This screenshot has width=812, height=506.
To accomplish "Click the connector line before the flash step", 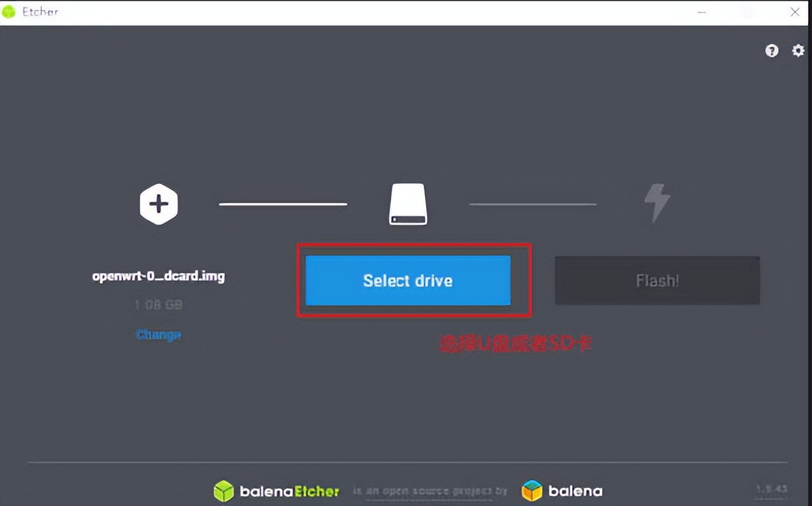I will [533, 204].
